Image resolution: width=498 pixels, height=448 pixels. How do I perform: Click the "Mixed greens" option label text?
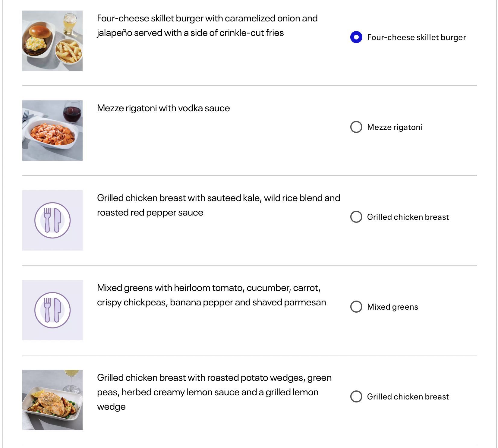coord(392,307)
